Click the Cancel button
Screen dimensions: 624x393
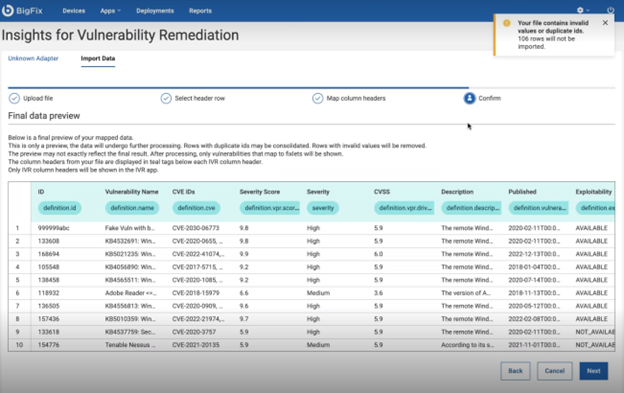(x=555, y=371)
